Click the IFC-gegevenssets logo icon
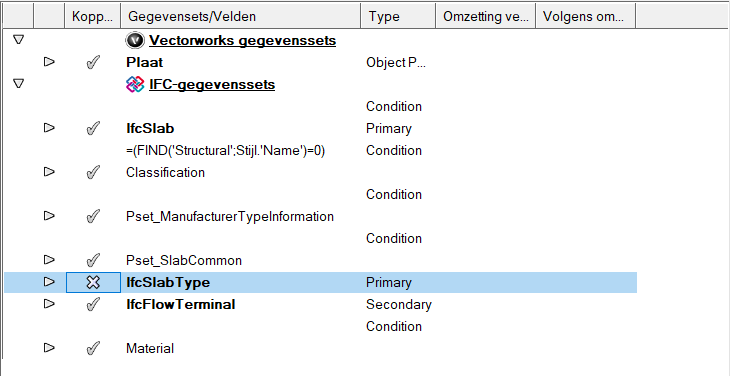730x376 pixels. tap(135, 85)
